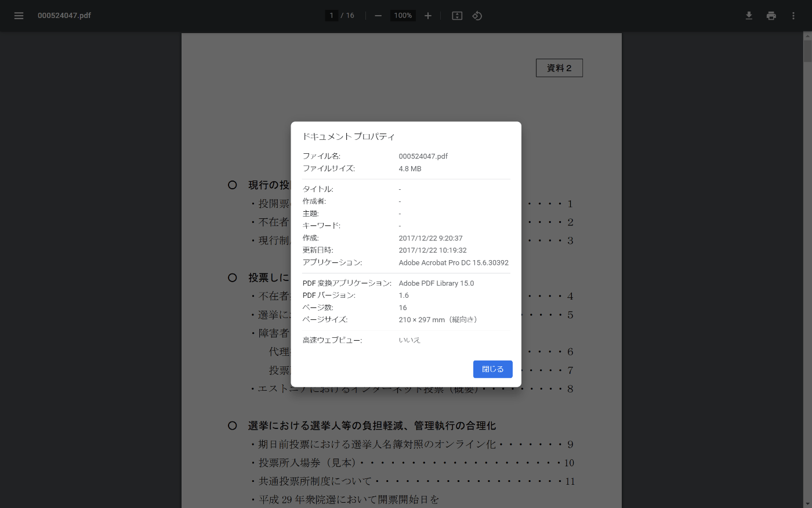Select the page size 210 × 297 mm value
The image size is (812, 508).
438,320
